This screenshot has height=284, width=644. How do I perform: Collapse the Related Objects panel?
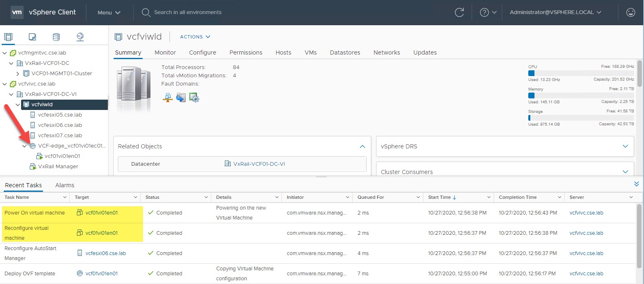pyautogui.click(x=362, y=146)
